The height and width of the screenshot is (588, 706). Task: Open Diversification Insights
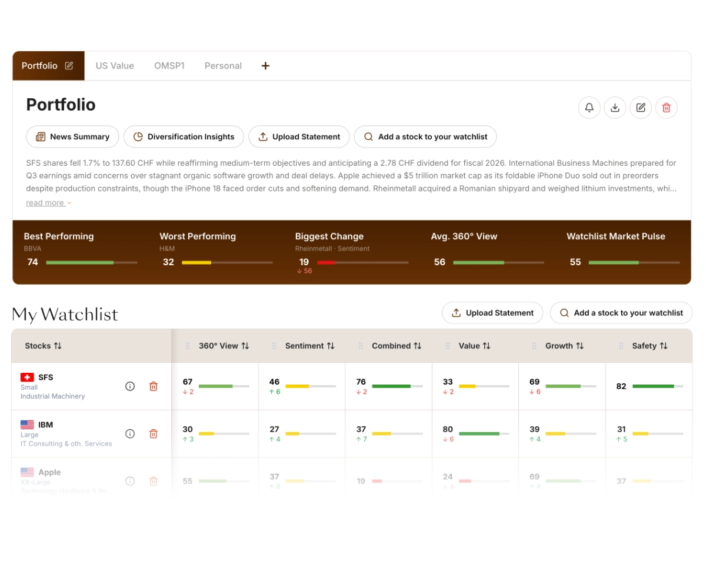[184, 136]
